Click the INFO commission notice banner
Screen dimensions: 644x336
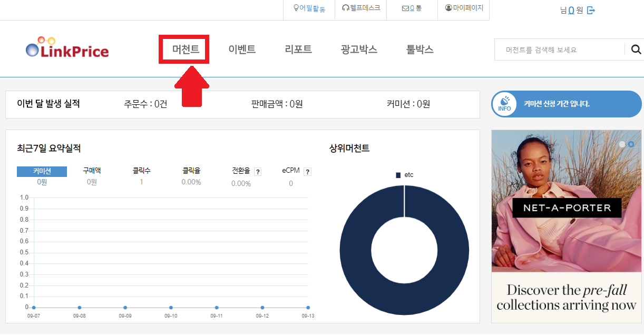tap(567, 104)
